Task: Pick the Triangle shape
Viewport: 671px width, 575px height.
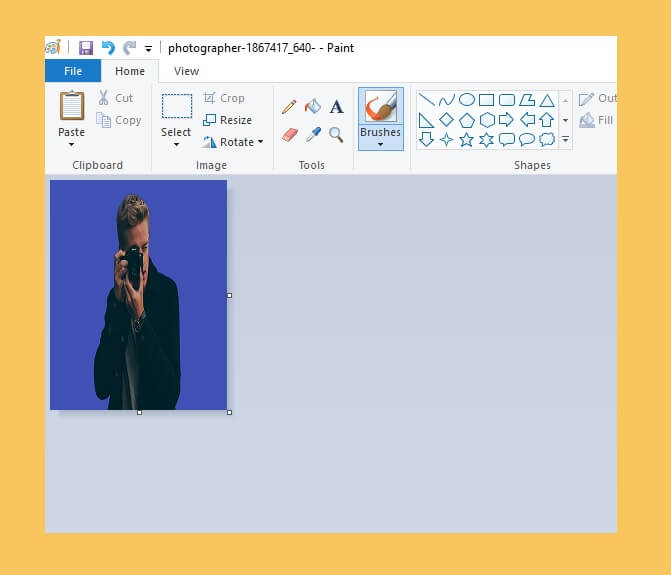Action: coord(547,101)
